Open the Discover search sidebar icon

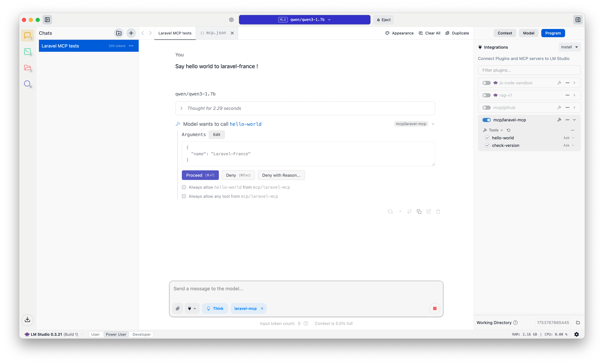tap(27, 84)
